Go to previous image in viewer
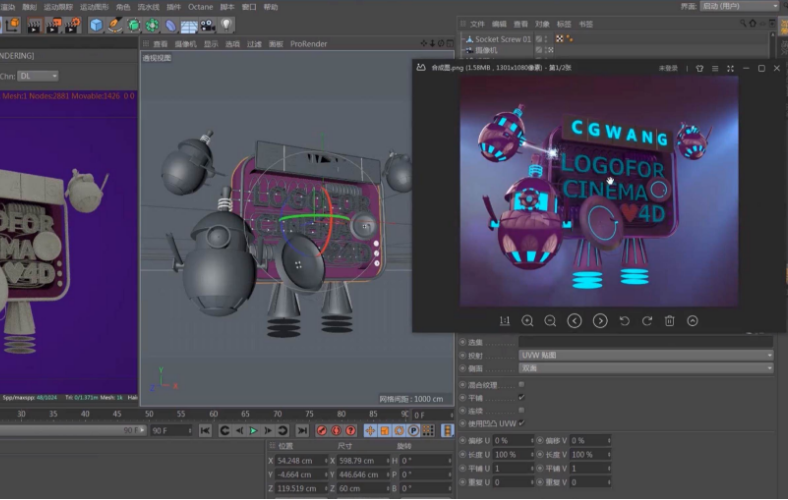The height and width of the screenshot is (500, 788). tap(574, 321)
